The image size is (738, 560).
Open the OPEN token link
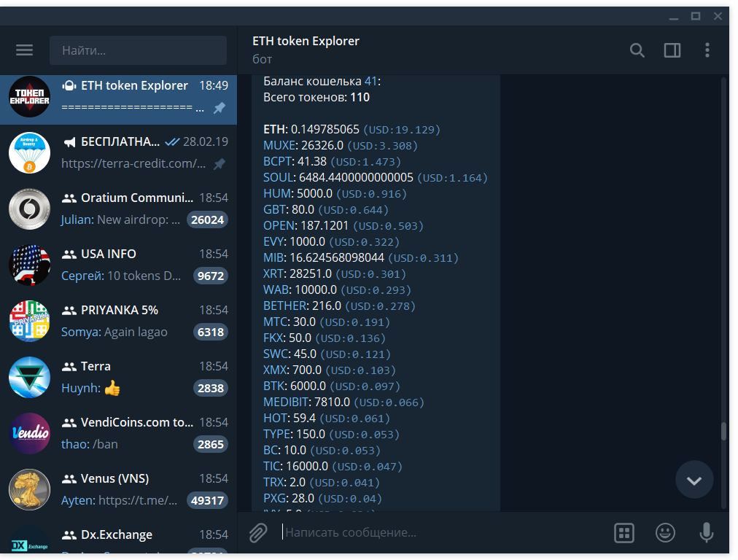pyautogui.click(x=279, y=225)
